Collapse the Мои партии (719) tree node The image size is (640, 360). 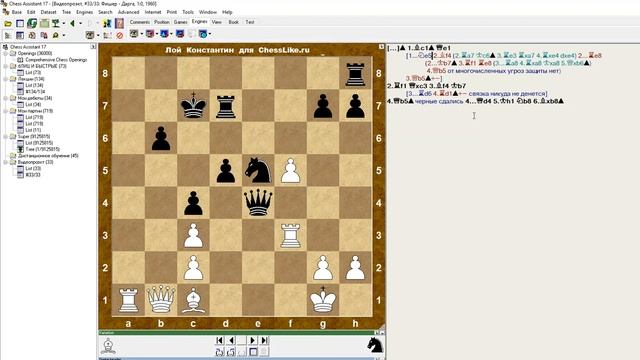click(x=6, y=111)
